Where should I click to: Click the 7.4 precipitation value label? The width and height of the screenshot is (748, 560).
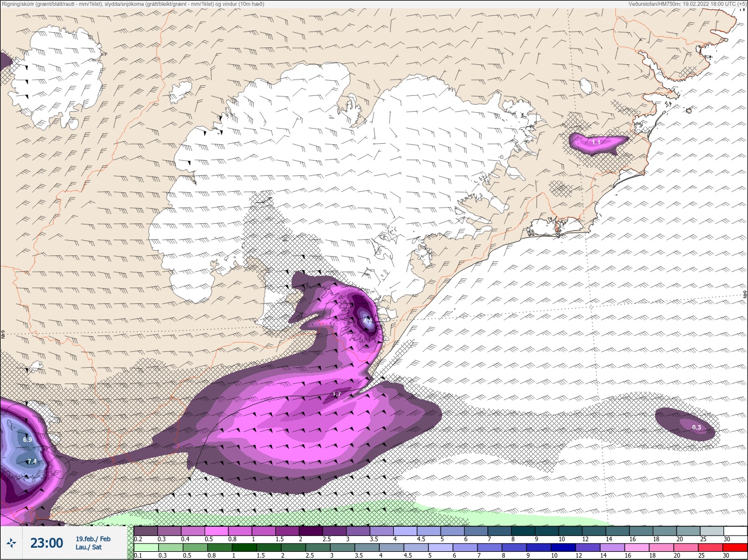point(32,461)
